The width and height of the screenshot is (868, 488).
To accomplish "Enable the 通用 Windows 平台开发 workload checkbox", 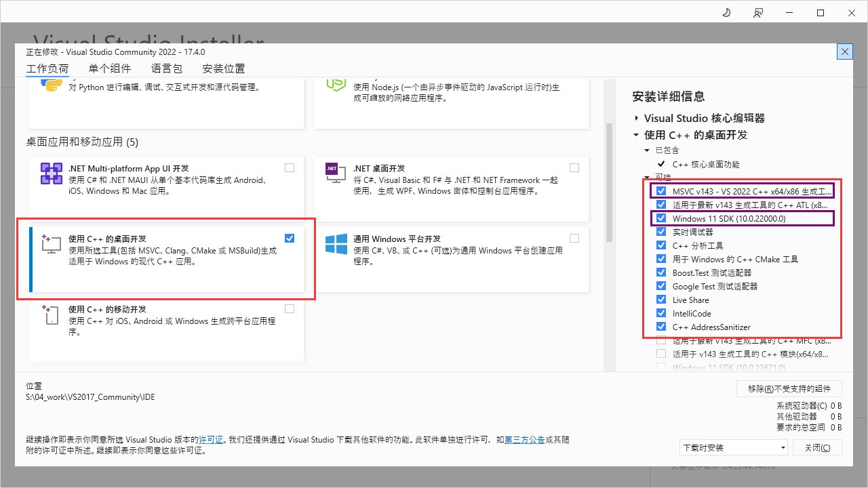I will [x=574, y=238].
